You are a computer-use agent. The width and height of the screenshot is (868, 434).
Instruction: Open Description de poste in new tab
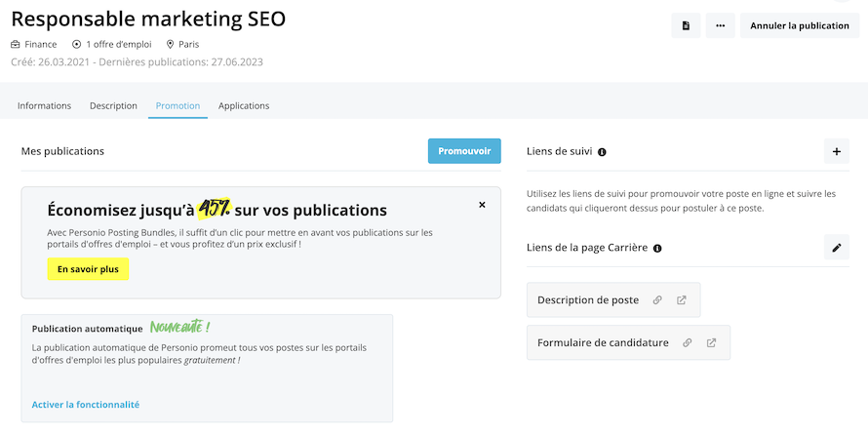point(682,300)
